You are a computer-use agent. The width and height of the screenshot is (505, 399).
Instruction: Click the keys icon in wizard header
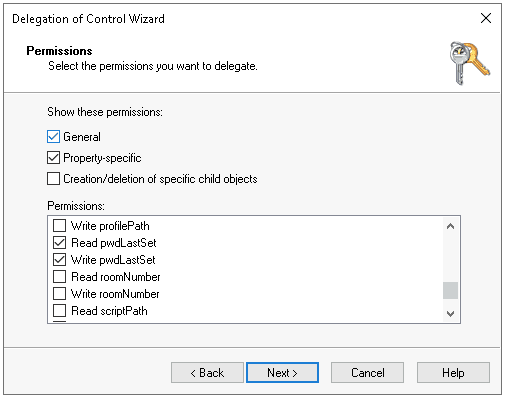coord(469,63)
